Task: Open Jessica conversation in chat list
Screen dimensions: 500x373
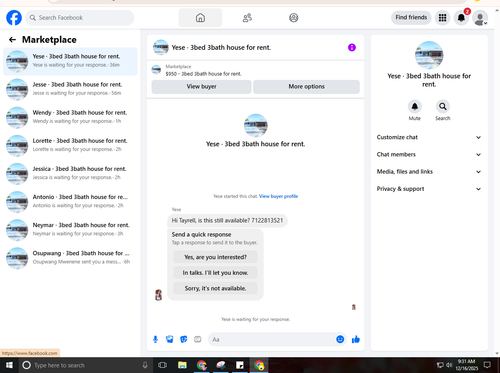Action: point(70,174)
